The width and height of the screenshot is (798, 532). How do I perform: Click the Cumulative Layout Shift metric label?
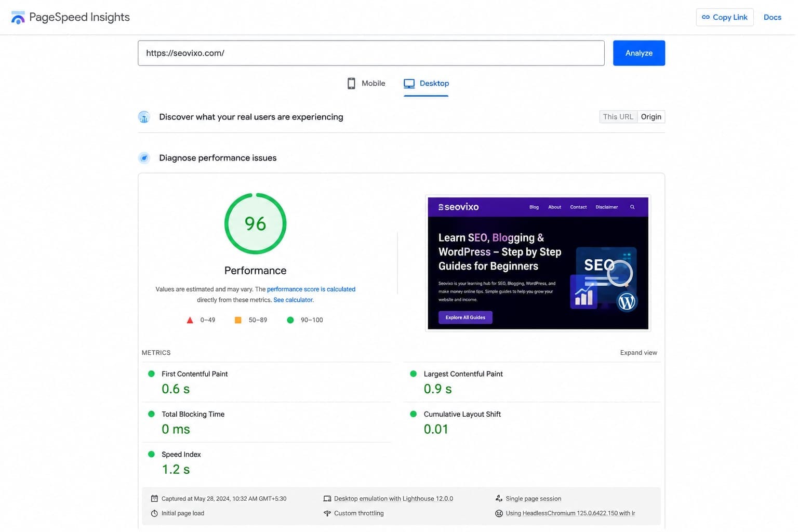[462, 414]
